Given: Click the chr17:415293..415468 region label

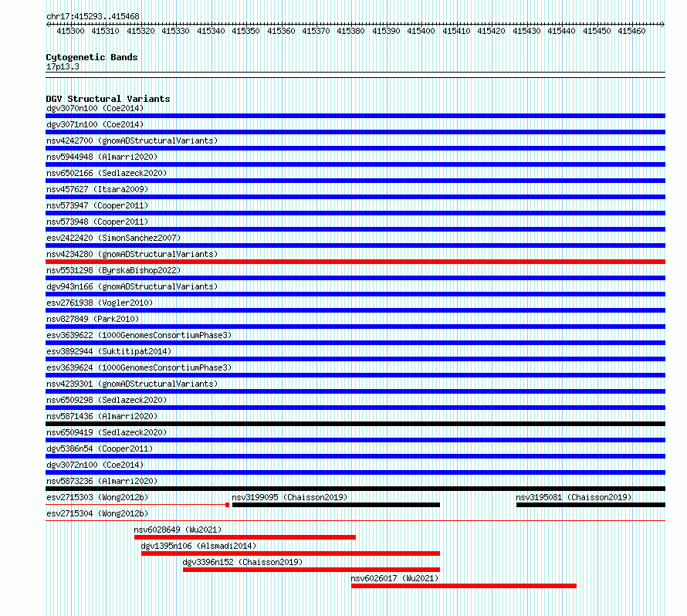Looking at the screenshot, I should point(93,16).
